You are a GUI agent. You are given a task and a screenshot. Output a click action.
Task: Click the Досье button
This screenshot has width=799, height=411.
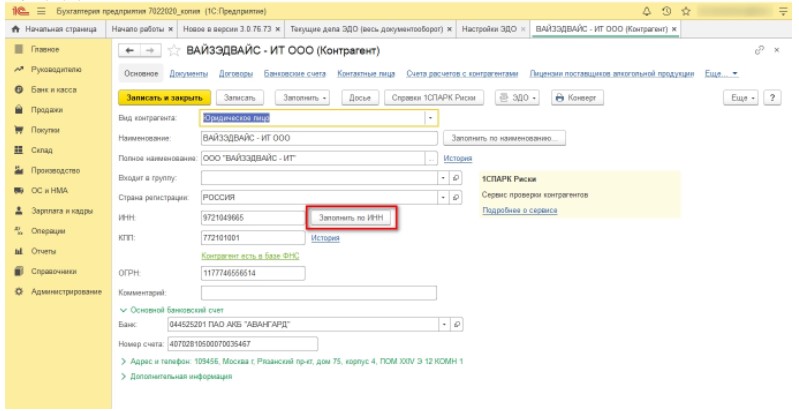click(360, 98)
